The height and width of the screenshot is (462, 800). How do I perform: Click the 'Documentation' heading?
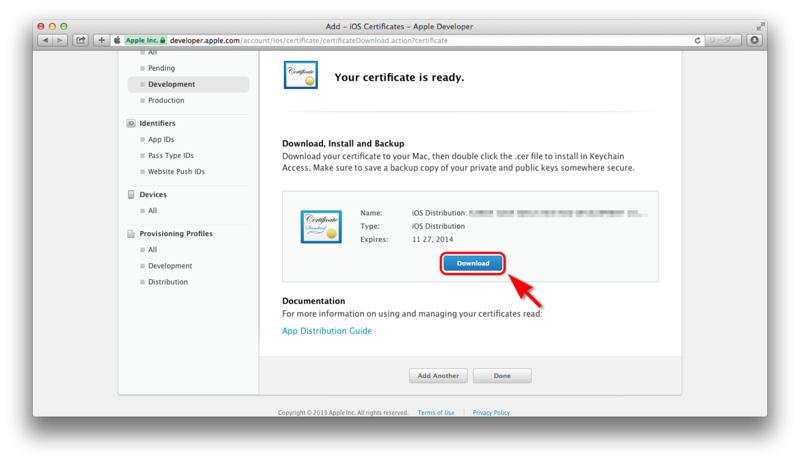click(x=314, y=301)
